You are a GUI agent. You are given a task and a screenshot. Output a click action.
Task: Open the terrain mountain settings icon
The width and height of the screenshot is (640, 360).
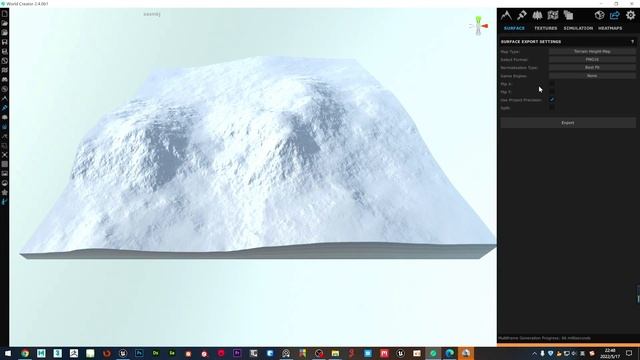(506, 16)
